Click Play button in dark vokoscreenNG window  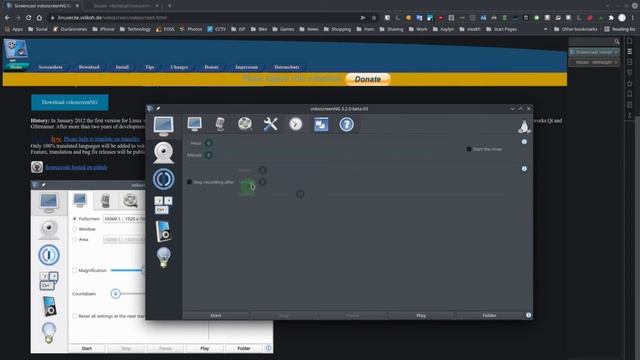[x=421, y=316]
